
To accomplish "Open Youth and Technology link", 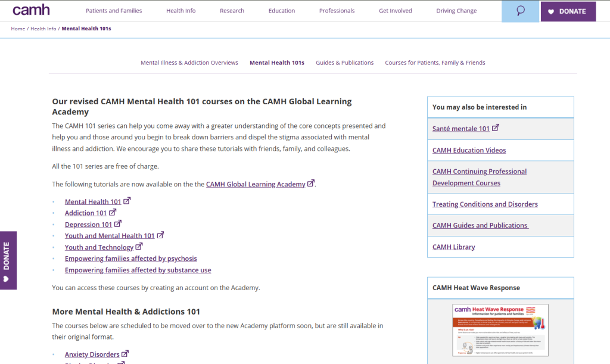I will point(99,247).
